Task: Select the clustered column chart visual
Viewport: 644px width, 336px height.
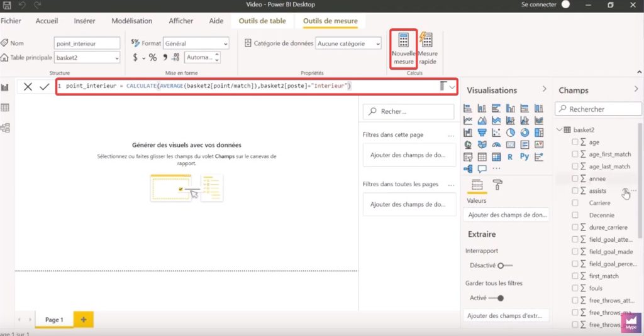Action: (x=511, y=108)
